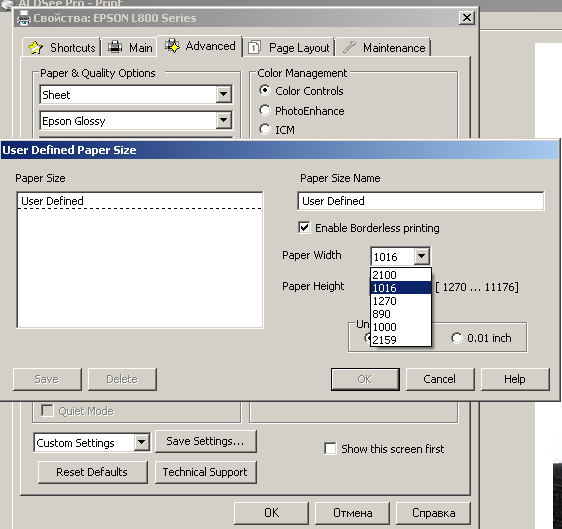The width and height of the screenshot is (562, 529).
Task: Click the Advanced tab printer-sparkle icon
Action: 172,46
